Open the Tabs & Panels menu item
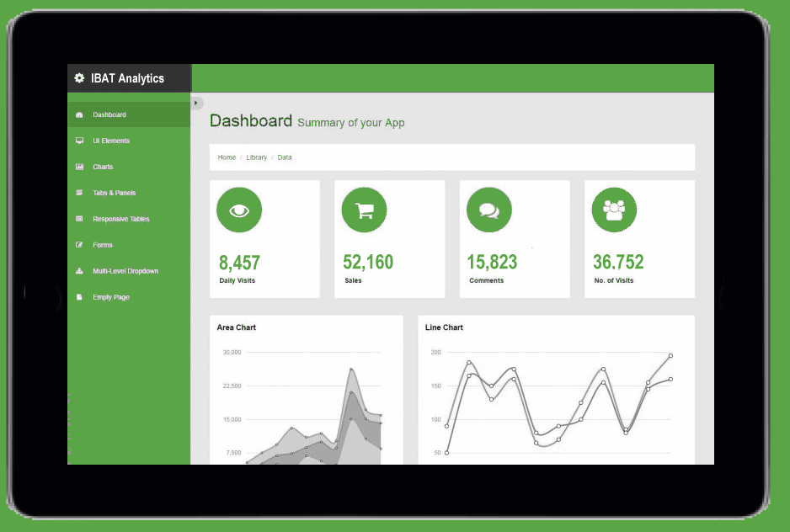The width and height of the screenshot is (790, 532). (129, 193)
